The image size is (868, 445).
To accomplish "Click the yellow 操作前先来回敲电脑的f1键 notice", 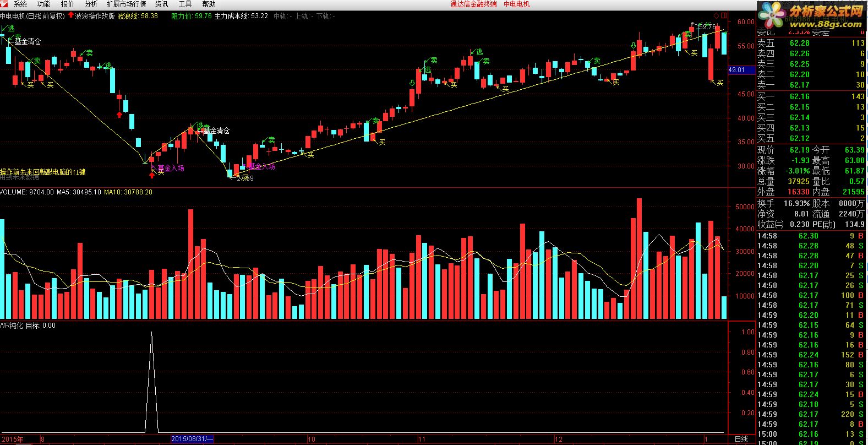I will point(43,172).
